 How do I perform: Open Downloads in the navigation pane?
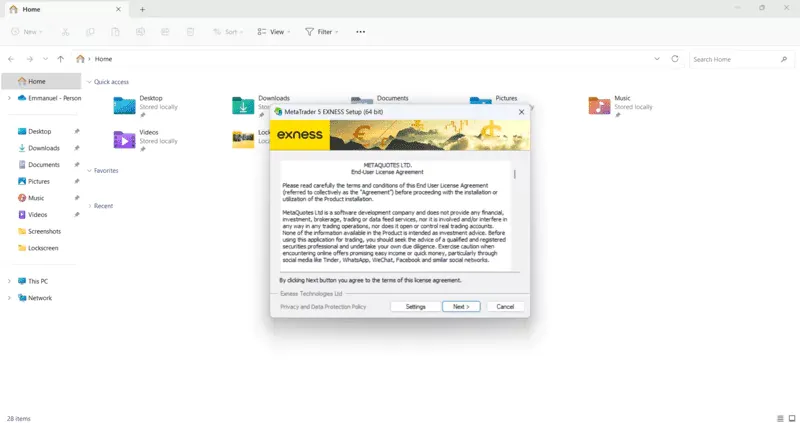click(39, 148)
